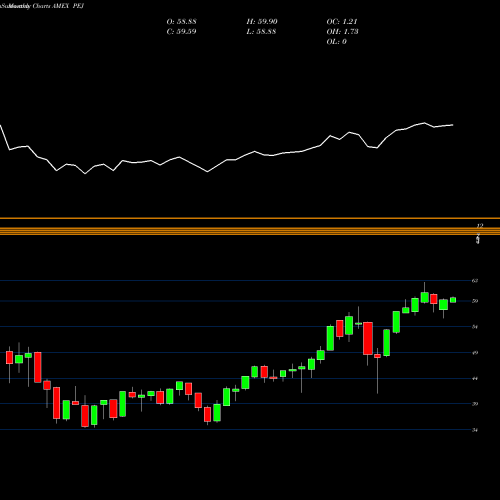
Task: Click the OH: 1.73 reading
Action: [x=342, y=32]
